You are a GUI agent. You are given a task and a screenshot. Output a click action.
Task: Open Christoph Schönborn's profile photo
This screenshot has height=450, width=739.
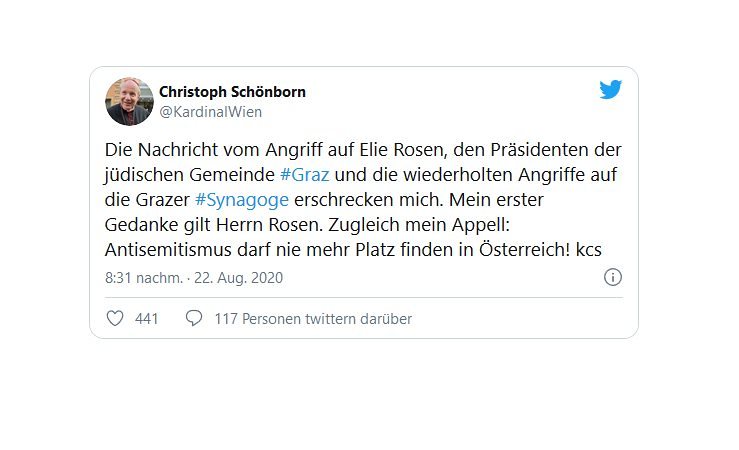[129, 101]
